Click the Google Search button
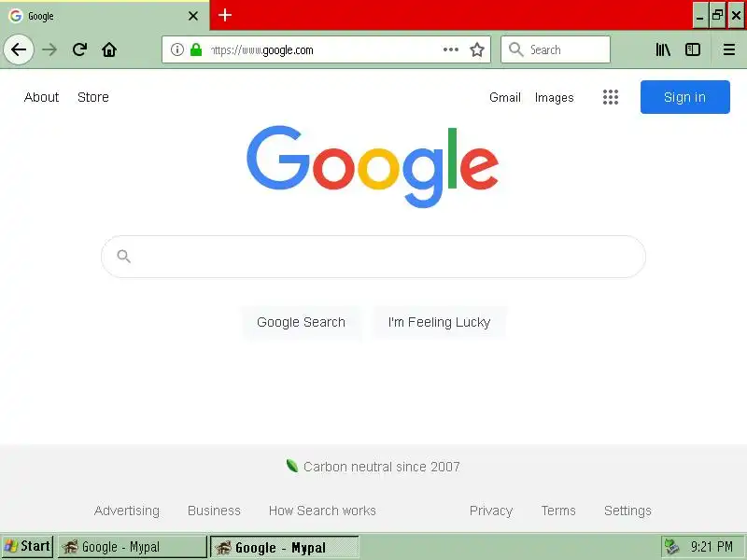The image size is (747, 560). (x=301, y=322)
